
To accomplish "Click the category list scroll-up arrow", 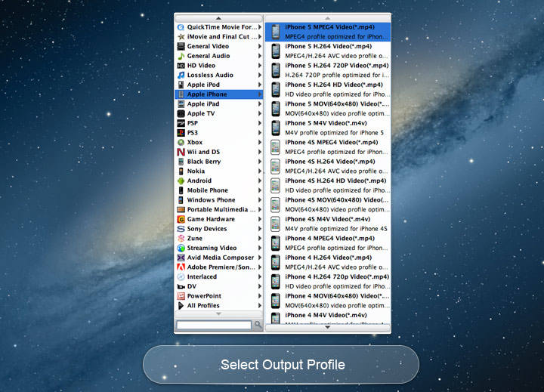I will pyautogui.click(x=218, y=18).
